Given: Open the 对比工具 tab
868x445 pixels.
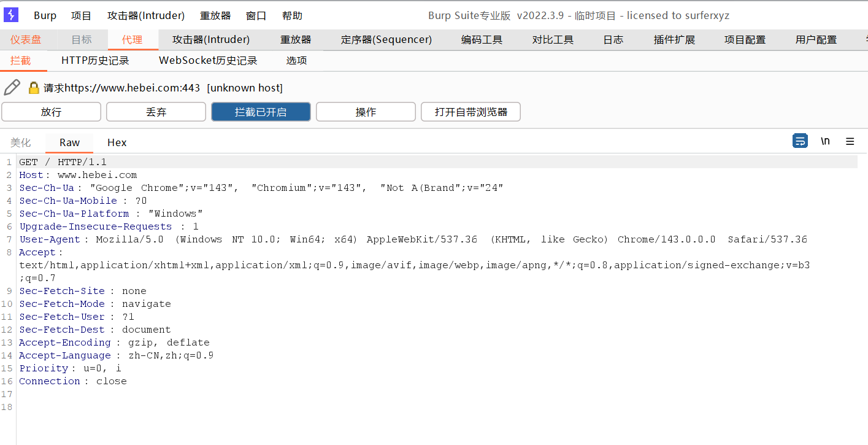Looking at the screenshot, I should [553, 39].
